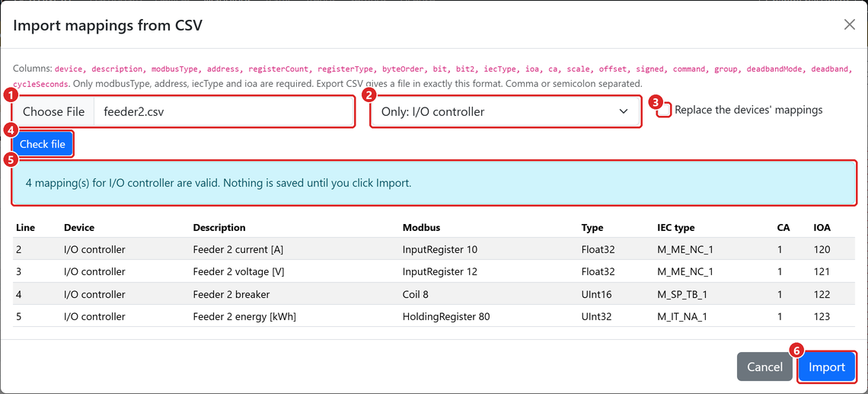Click the Coil 8 cell
The width and height of the screenshot is (868, 394).
[415, 294]
